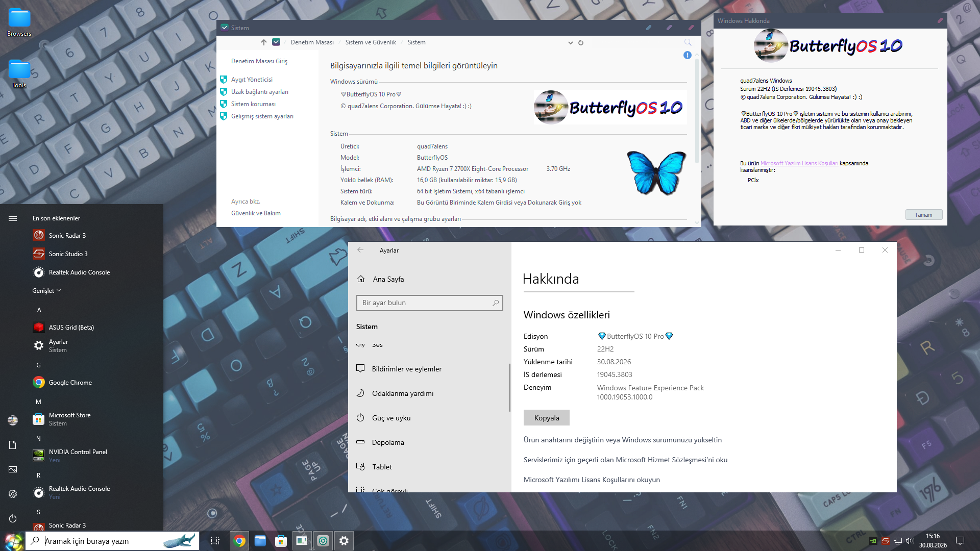Open Settings gear in Start sidebar
This screenshot has width=980, height=551.
click(x=13, y=494)
